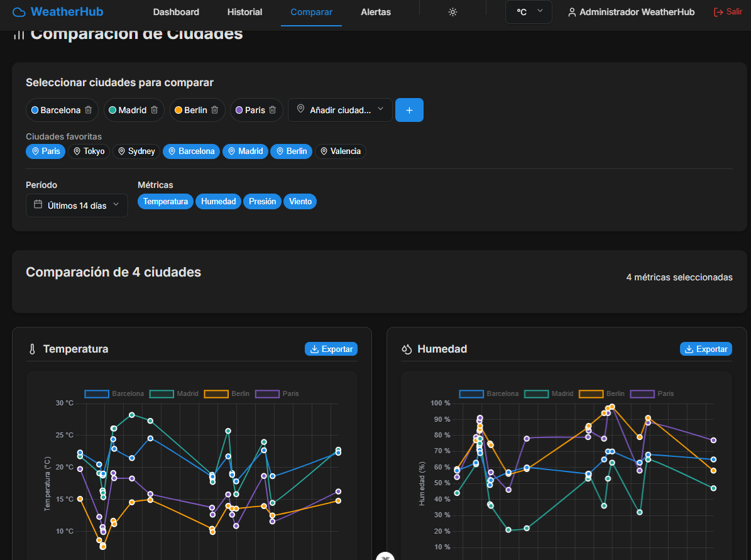Click the Berlin legend swatch in Temperatura chart
This screenshot has height=560, width=751.
tap(216, 393)
